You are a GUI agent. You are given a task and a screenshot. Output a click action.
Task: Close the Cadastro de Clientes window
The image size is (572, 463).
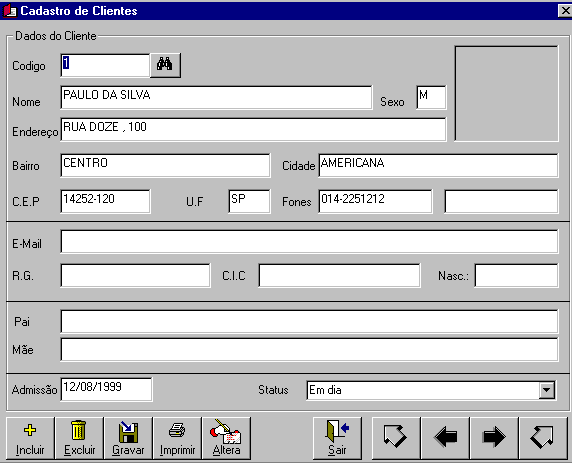pos(565,11)
